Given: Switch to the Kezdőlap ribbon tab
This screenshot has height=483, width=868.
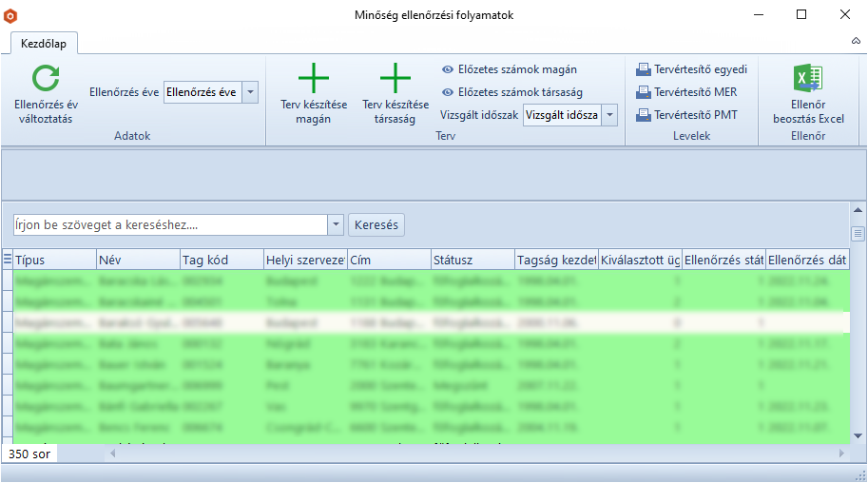Looking at the screenshot, I should coord(43,43).
